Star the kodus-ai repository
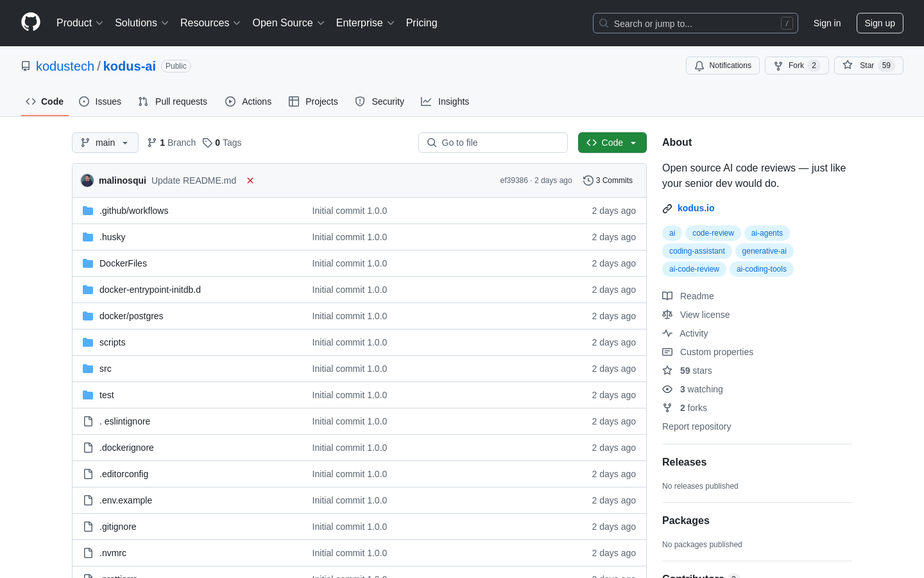 (x=868, y=66)
